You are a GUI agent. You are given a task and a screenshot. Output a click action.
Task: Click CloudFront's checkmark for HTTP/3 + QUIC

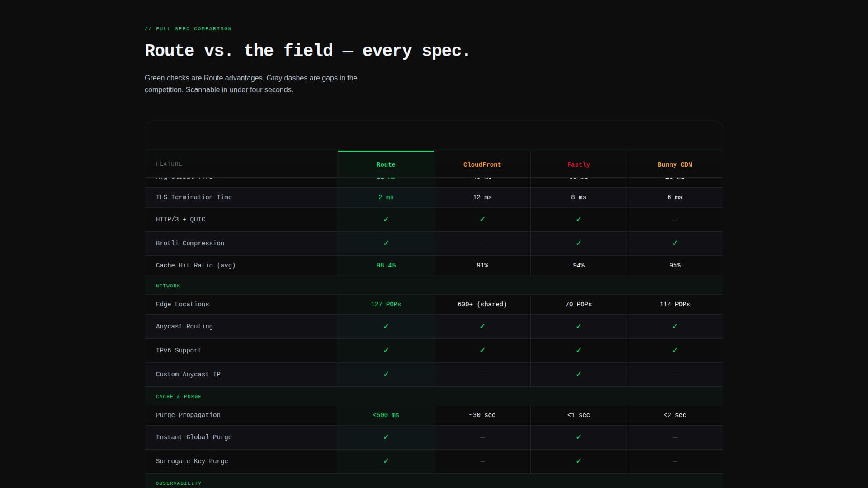point(482,220)
